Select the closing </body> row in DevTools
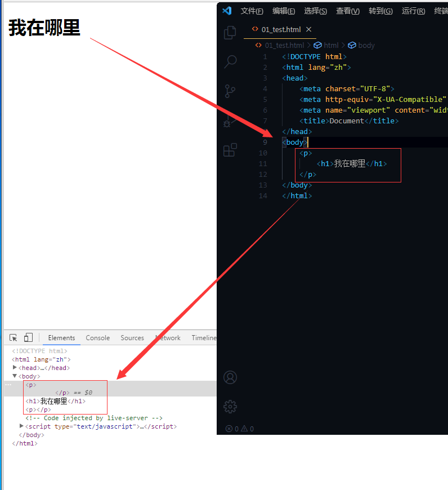 click(x=32, y=435)
